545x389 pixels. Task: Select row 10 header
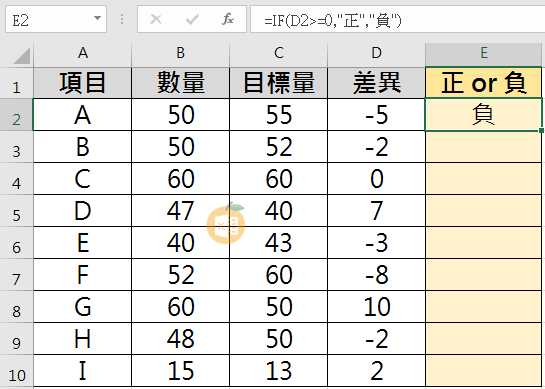16,371
